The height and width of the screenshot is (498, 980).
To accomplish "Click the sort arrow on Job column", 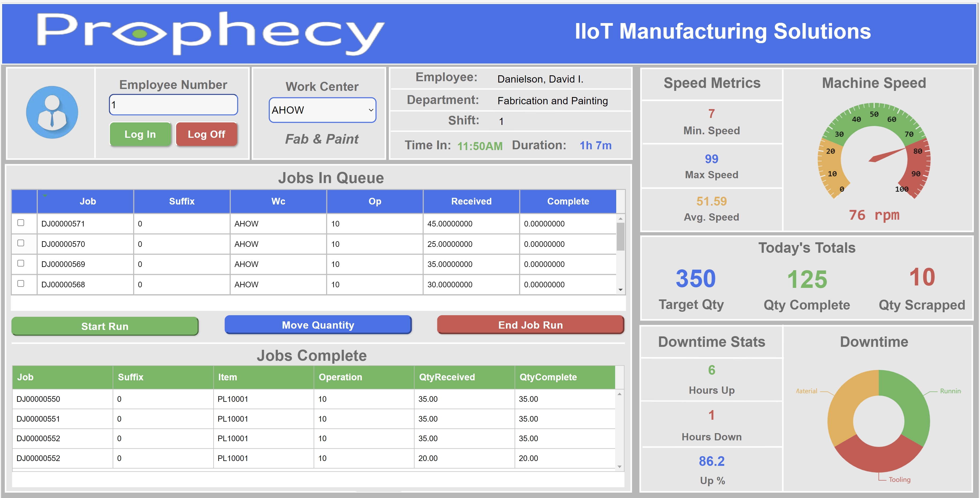I will pyautogui.click(x=45, y=196).
